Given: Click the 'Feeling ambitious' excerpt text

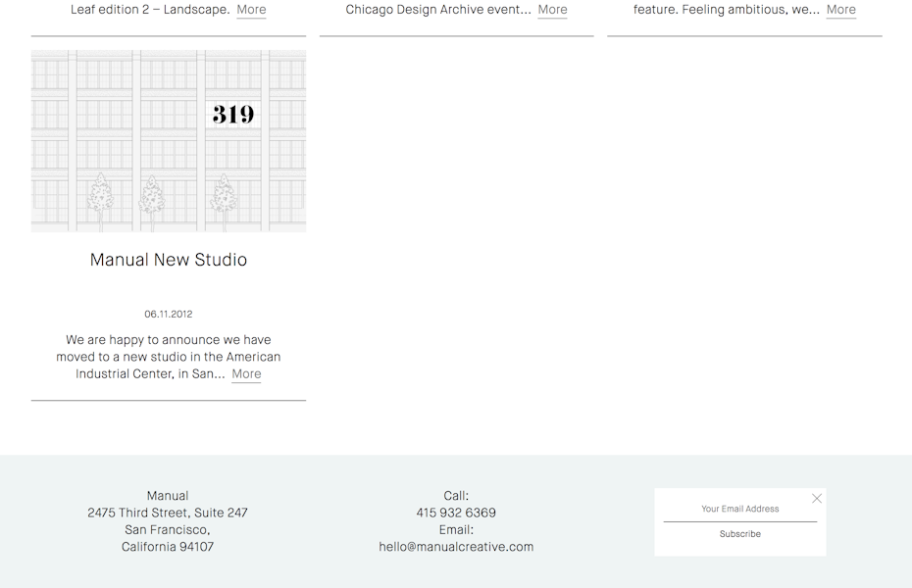Looking at the screenshot, I should [726, 10].
